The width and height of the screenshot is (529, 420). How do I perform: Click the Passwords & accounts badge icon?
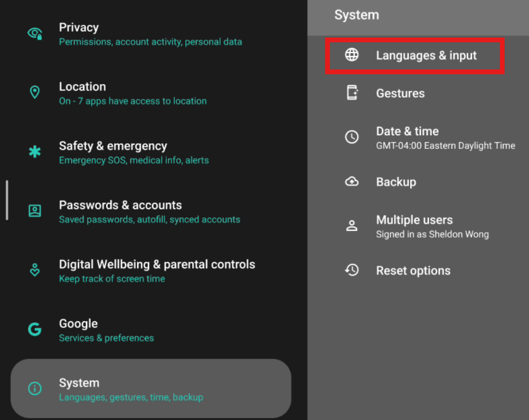pos(35,211)
